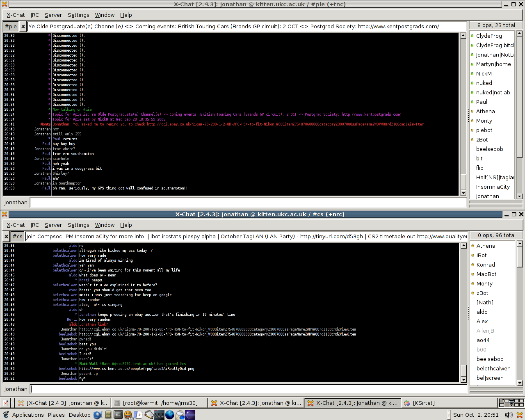Launch the blue fish launcher in the panel
The image size is (525, 420).
(98, 415)
